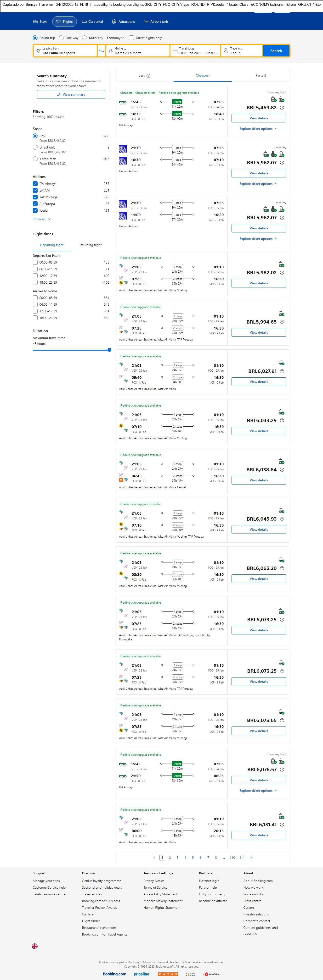Click the Attractions icon in top navigation
The height and width of the screenshot is (980, 323).
tap(114, 22)
